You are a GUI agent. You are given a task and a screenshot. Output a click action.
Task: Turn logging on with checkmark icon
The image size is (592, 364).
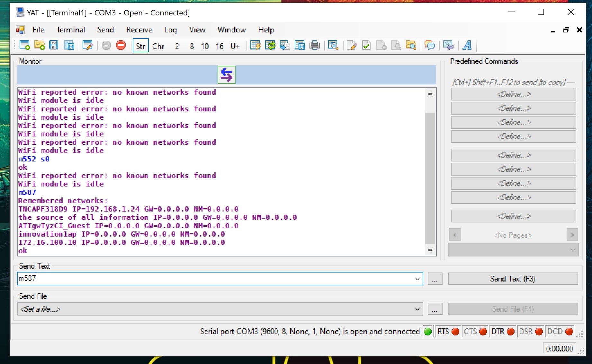367,46
